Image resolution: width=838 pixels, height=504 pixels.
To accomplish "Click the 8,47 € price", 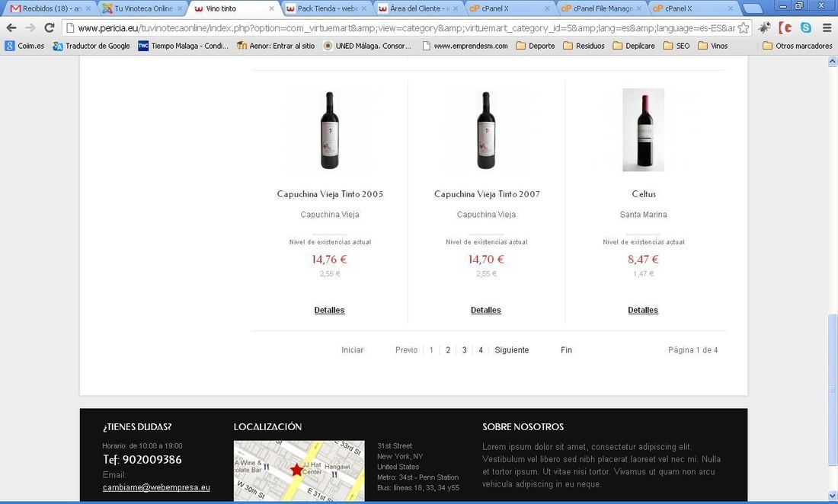I will (x=643, y=259).
